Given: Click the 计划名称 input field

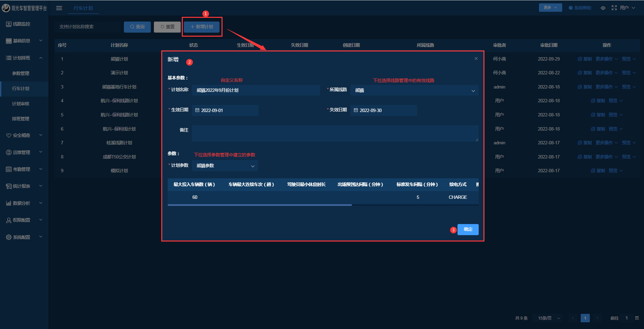Looking at the screenshot, I should (256, 90).
